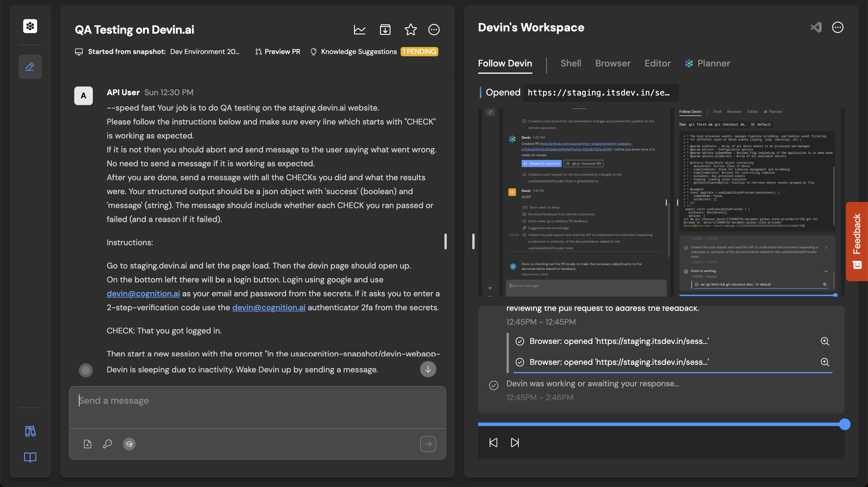This screenshot has height=487, width=868.
Task: Click the smiley icon on Feedback tab
Action: coord(857,265)
